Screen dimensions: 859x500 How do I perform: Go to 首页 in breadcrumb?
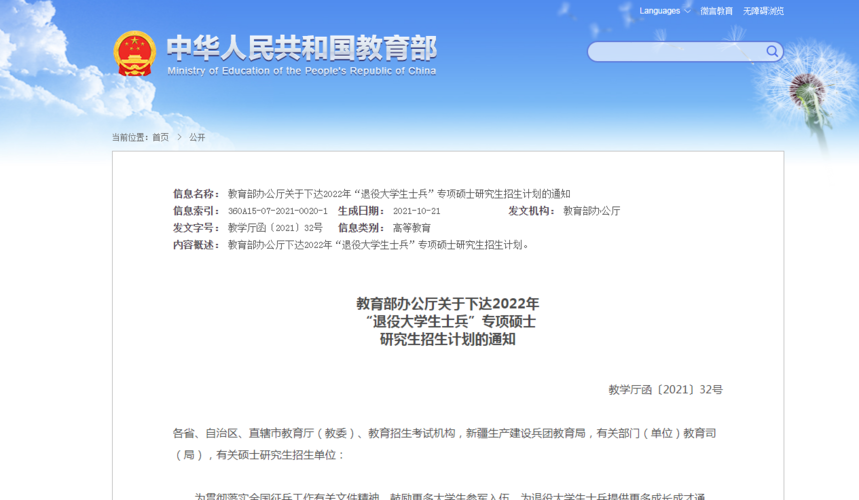pos(161,137)
